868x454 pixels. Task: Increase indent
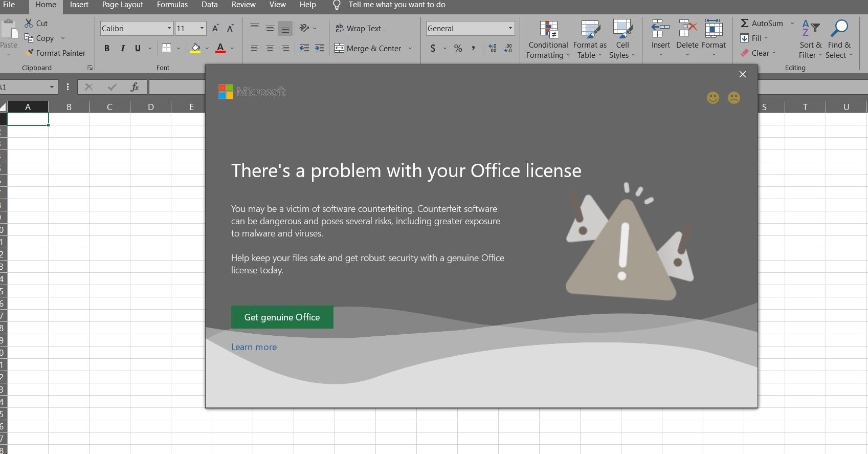tap(320, 48)
